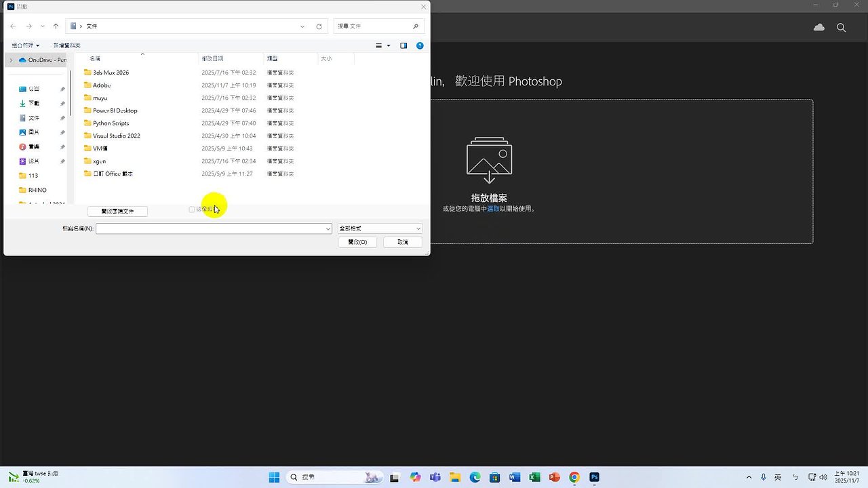This screenshot has height=488, width=868.
Task: Expand the OneDrive tree node
Action: 11,60
